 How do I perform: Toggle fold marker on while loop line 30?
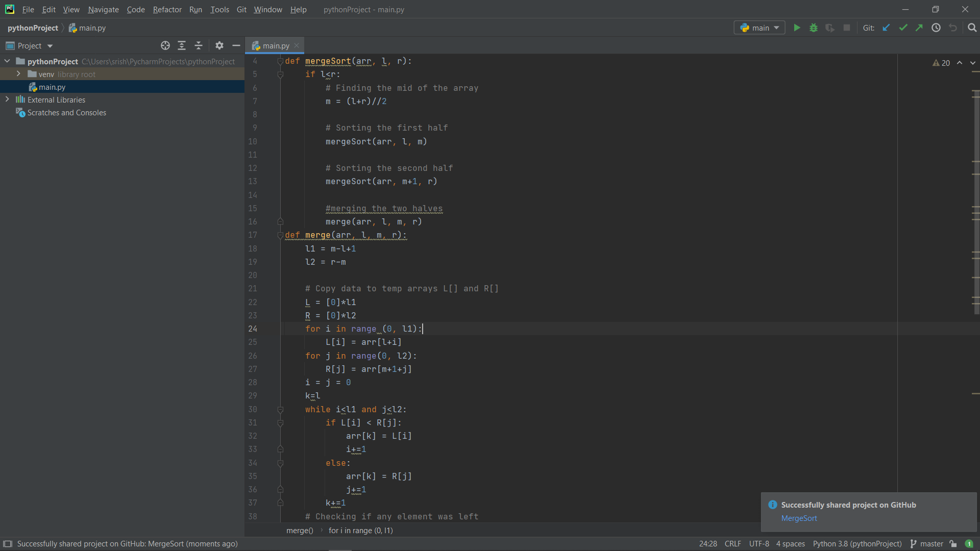point(280,410)
